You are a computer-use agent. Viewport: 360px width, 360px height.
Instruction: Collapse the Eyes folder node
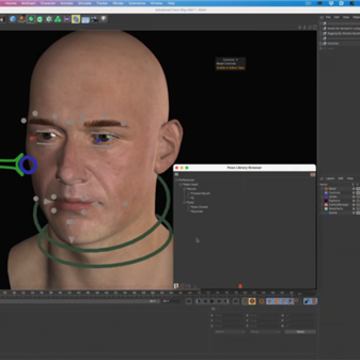pyautogui.click(x=184, y=202)
